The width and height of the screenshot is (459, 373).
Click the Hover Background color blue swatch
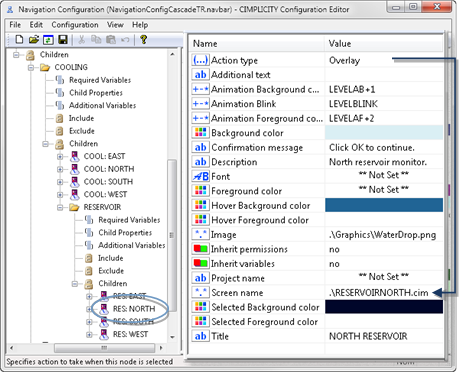(384, 205)
